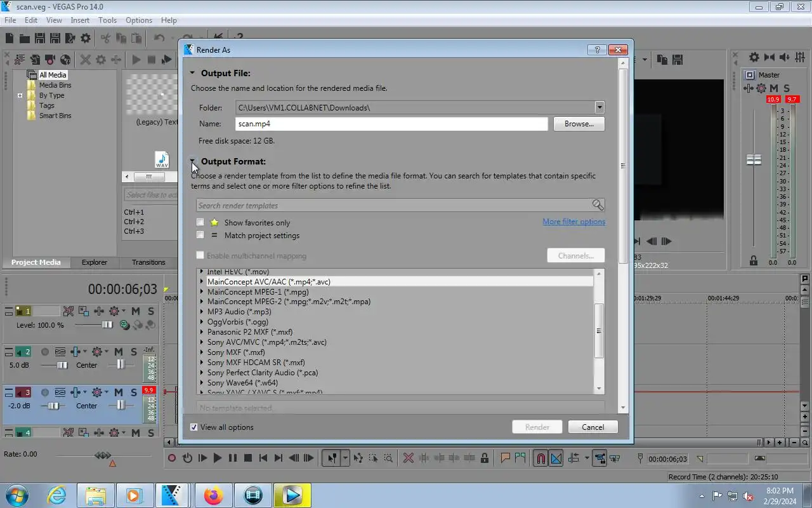The height and width of the screenshot is (508, 812).
Task: Solo audio track 3
Action: click(134, 392)
